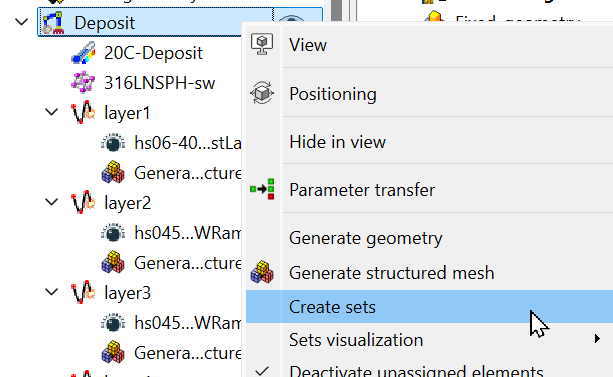
Task: Click the View monitor icon in the context menu
Action: [262, 44]
